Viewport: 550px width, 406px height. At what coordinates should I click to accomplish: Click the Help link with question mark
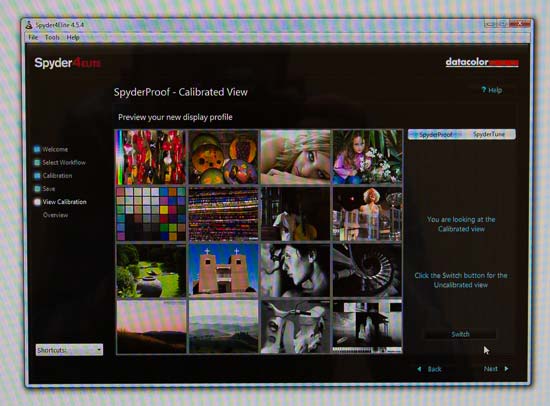tap(492, 90)
